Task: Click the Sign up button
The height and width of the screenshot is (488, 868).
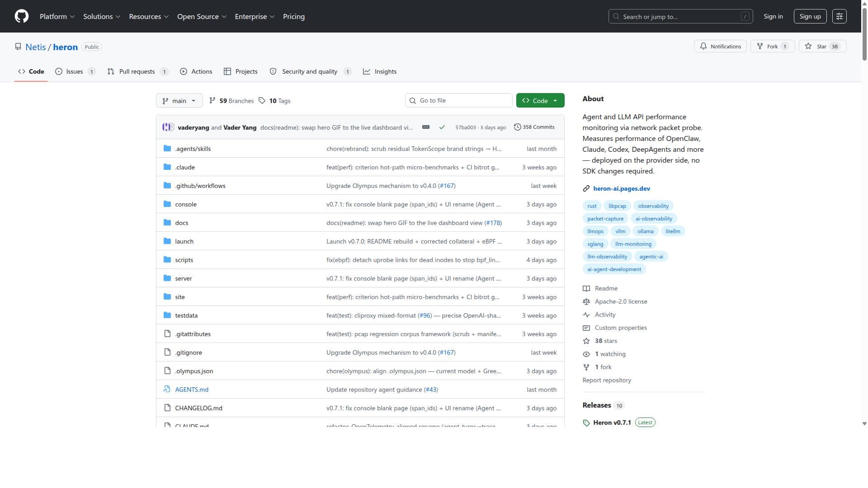Action: 810,16
